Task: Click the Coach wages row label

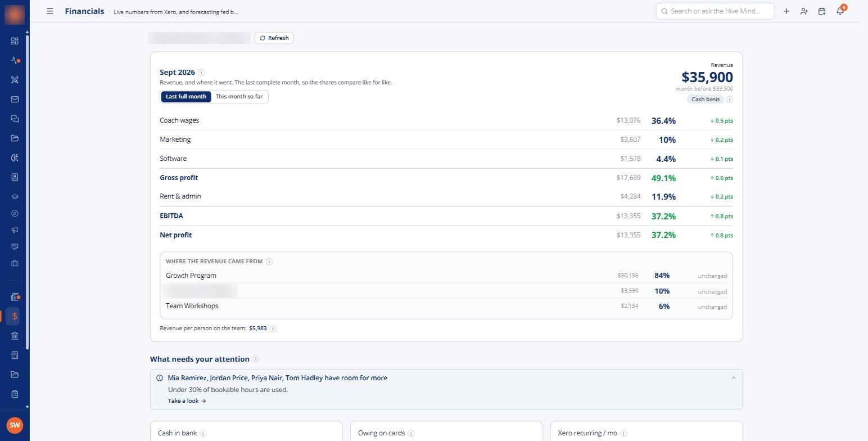Action: coord(179,120)
